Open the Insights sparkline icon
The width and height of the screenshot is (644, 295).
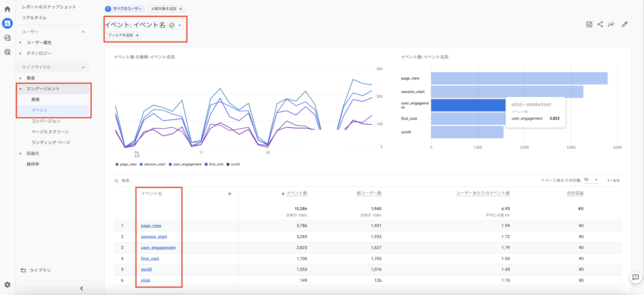pyautogui.click(x=611, y=24)
